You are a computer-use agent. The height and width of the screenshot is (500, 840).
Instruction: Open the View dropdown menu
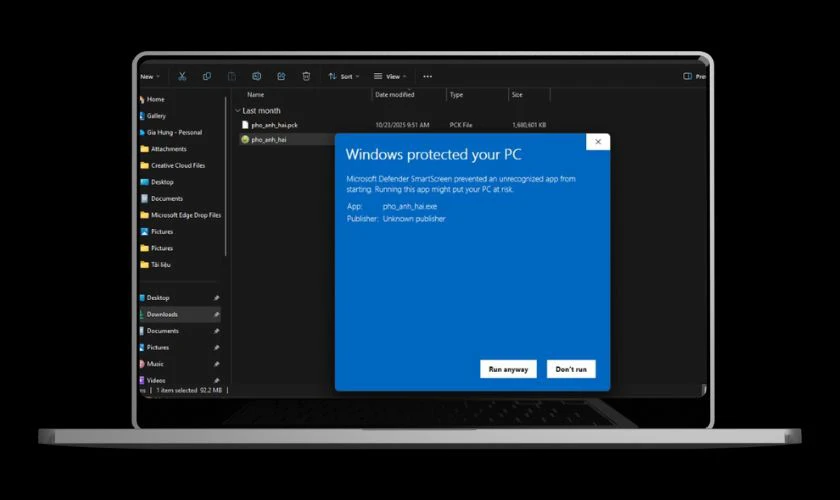(x=390, y=76)
